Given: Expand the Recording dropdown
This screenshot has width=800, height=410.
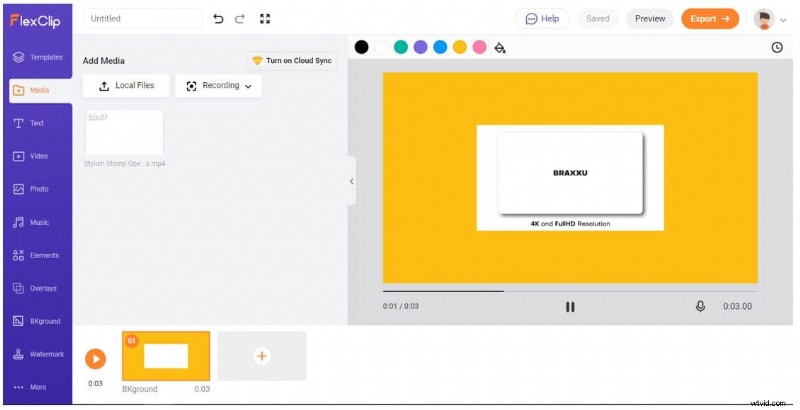Looking at the screenshot, I should pyautogui.click(x=219, y=86).
